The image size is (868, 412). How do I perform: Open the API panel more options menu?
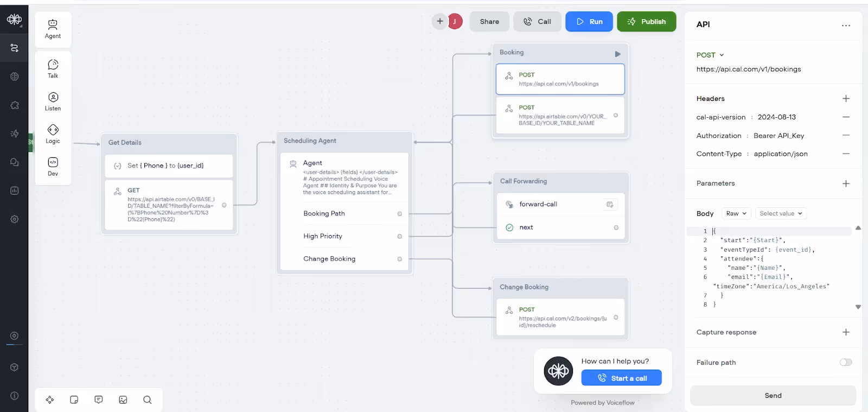846,26
